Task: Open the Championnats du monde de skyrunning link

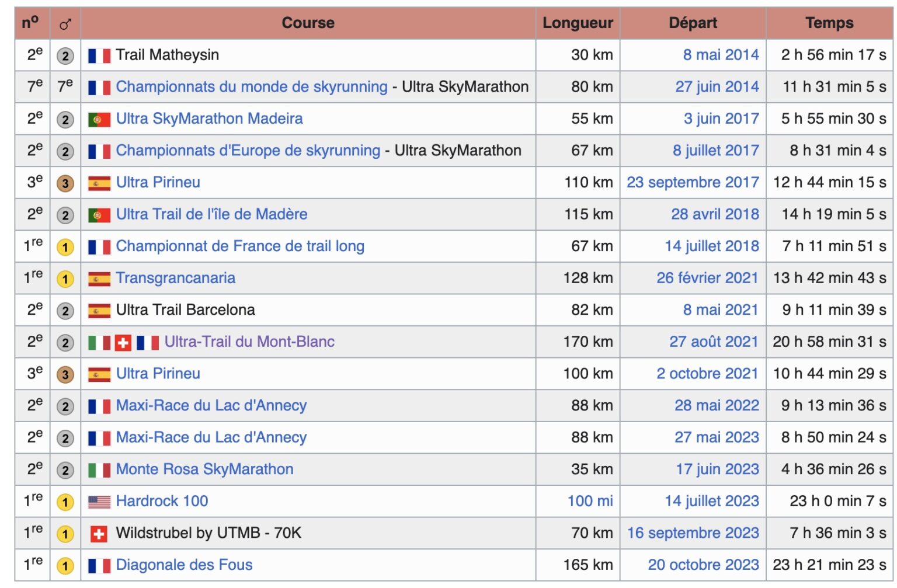Action: [x=252, y=87]
